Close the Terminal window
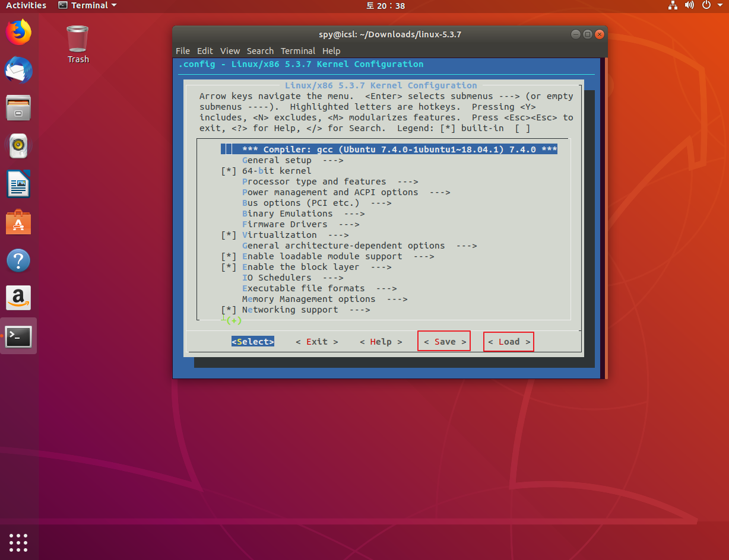 click(599, 34)
